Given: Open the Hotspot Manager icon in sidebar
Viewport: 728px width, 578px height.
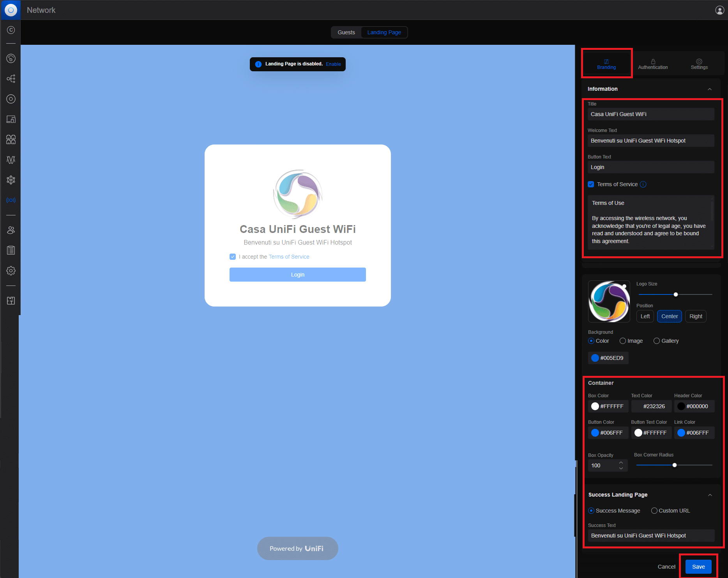Looking at the screenshot, I should [x=11, y=200].
